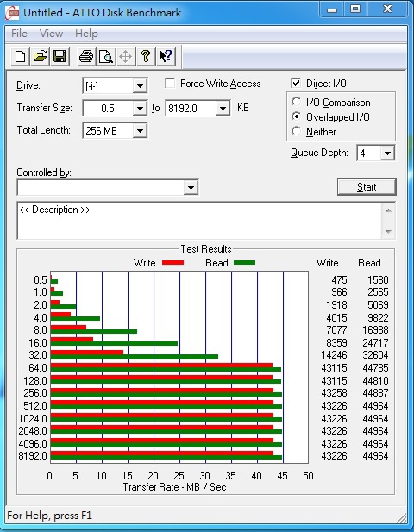Expand Transfer Size minimum 0.5 dropdown
The image size is (414, 532).
(140, 109)
